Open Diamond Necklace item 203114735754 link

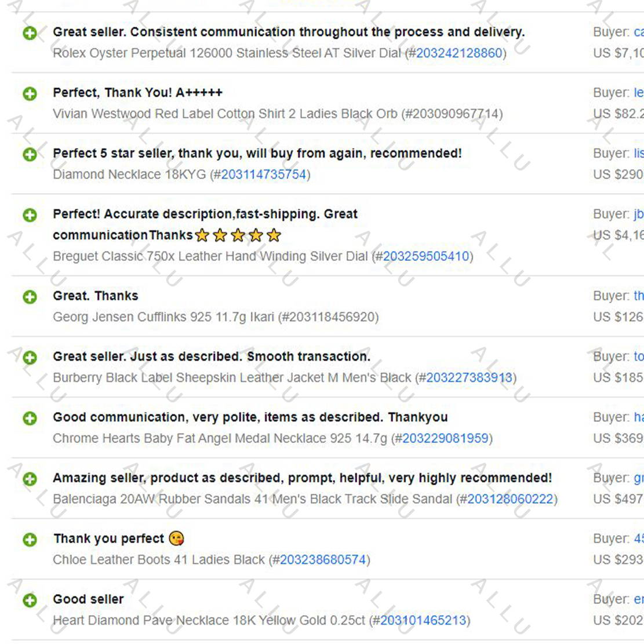tap(264, 174)
